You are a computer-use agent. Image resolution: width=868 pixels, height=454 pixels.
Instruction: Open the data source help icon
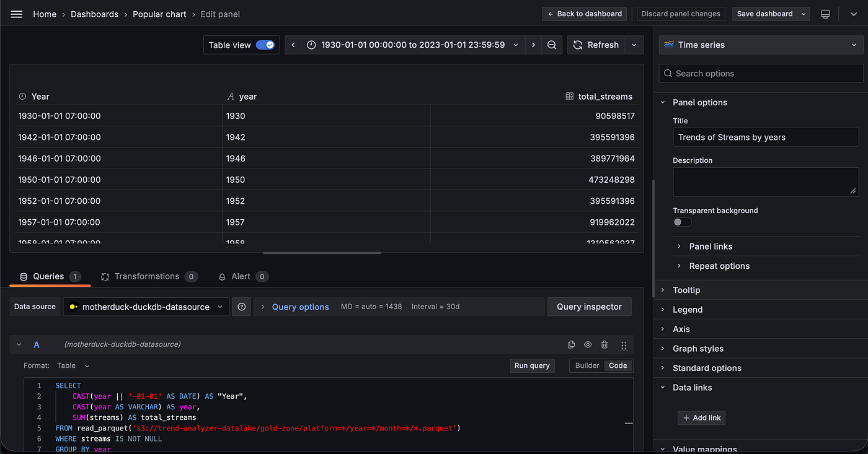click(x=241, y=307)
